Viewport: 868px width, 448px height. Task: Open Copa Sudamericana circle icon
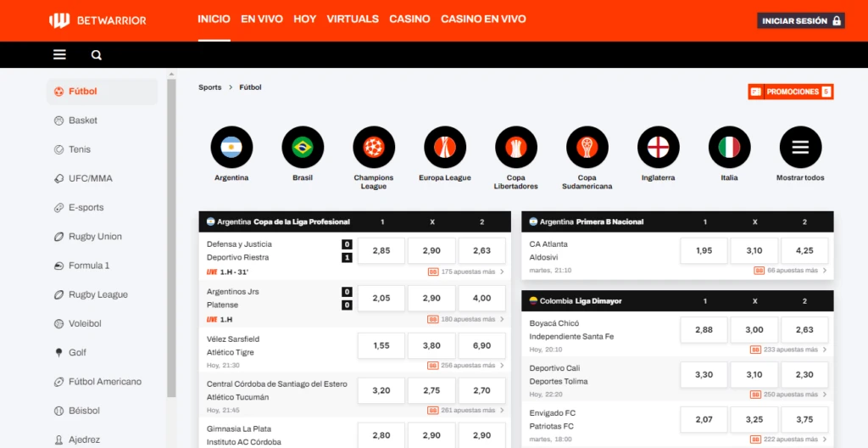587,147
